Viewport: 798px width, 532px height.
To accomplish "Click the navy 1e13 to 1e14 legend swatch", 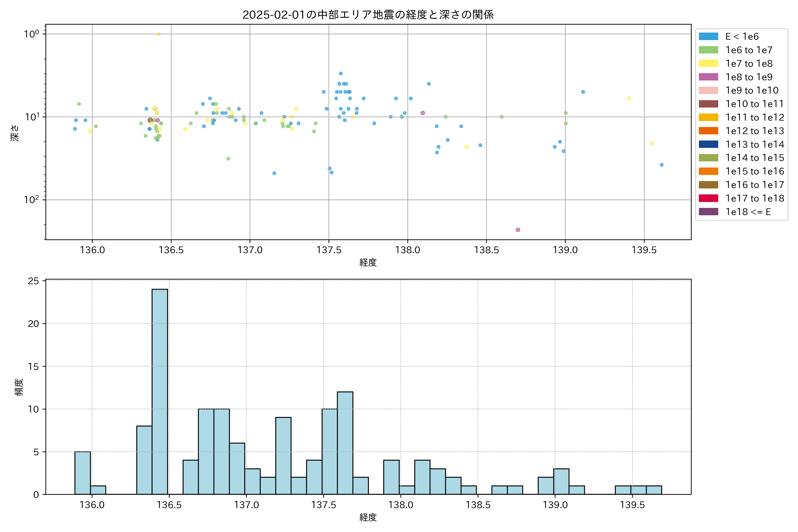I will point(708,144).
